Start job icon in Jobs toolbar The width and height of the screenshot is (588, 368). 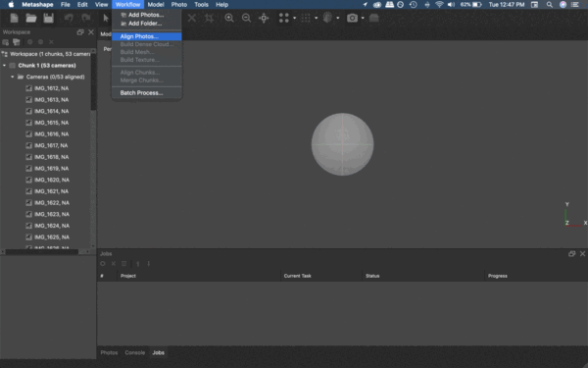click(x=102, y=264)
